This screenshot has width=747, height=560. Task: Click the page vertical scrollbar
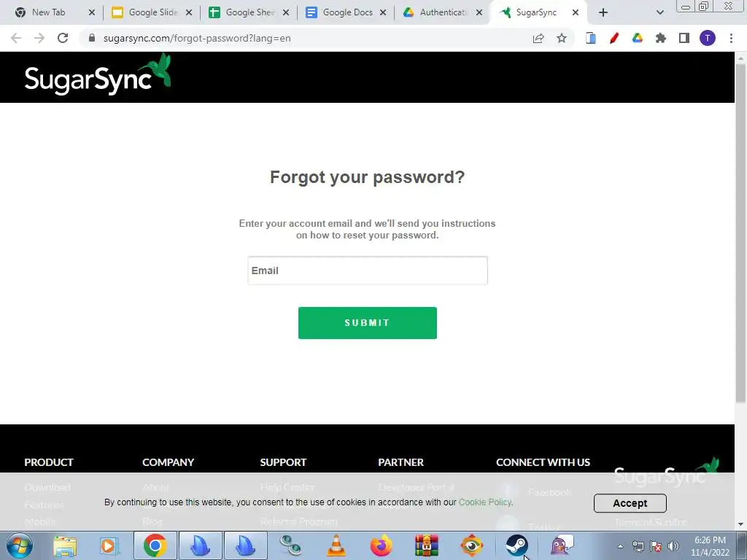[741, 233]
